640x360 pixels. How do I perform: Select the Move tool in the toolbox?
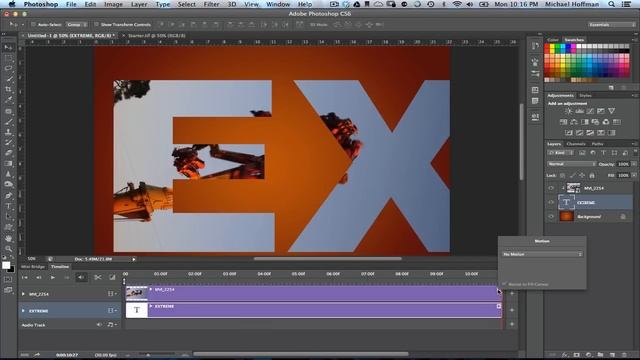pos(8,47)
